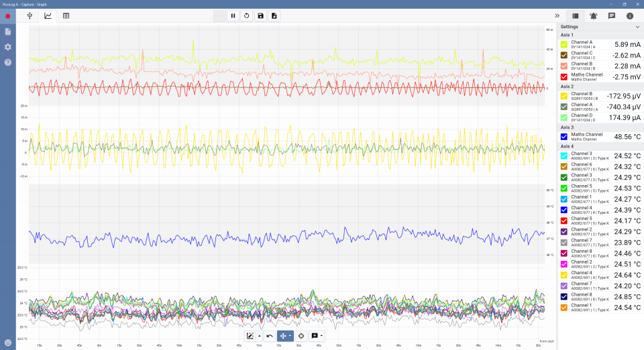This screenshot has width=644, height=350.
Task: Click the Settings label in side panel
Action: (570, 27)
